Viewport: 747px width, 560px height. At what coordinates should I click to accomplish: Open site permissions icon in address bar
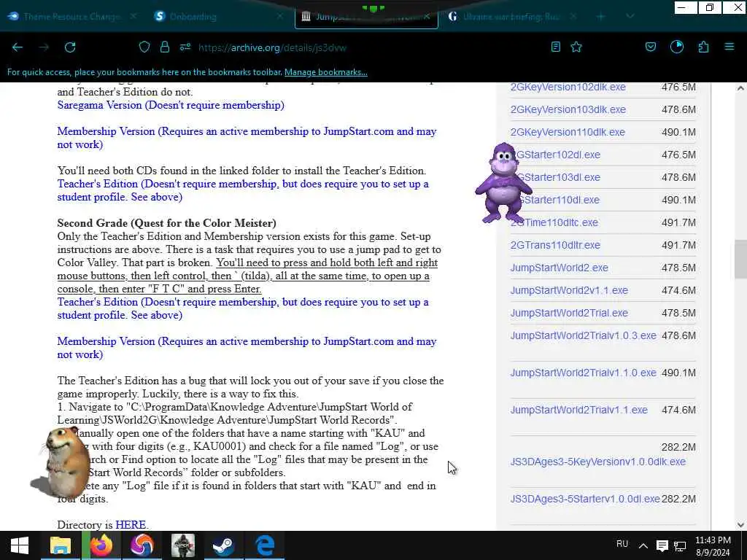(185, 47)
